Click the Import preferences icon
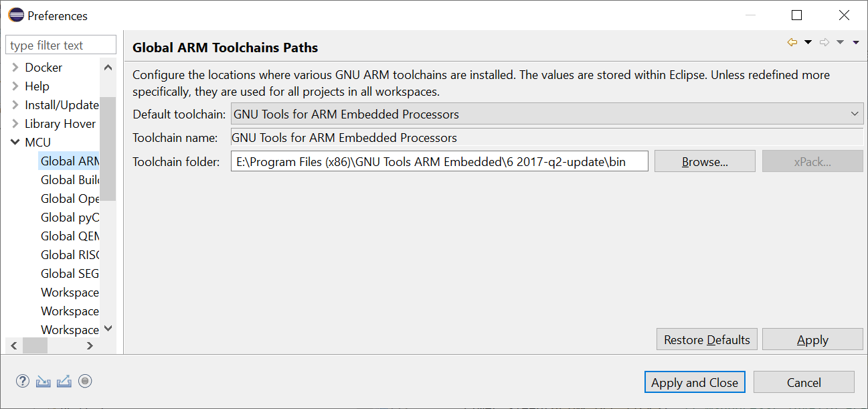868x409 pixels. click(x=44, y=382)
